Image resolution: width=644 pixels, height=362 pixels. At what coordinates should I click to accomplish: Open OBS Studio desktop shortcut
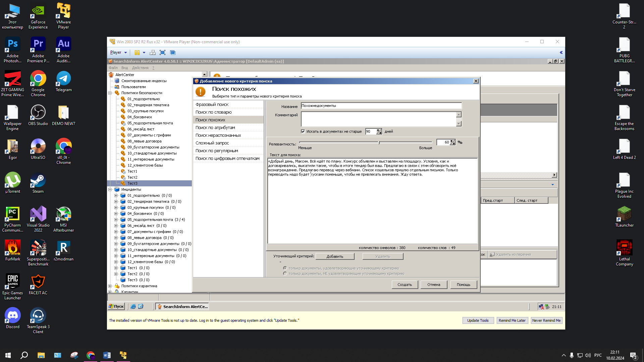click(x=38, y=115)
